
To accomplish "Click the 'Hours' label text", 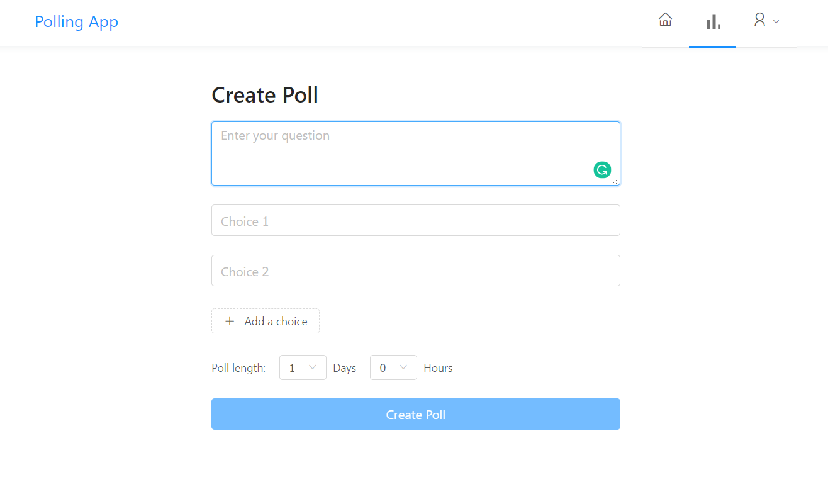I will pos(438,368).
